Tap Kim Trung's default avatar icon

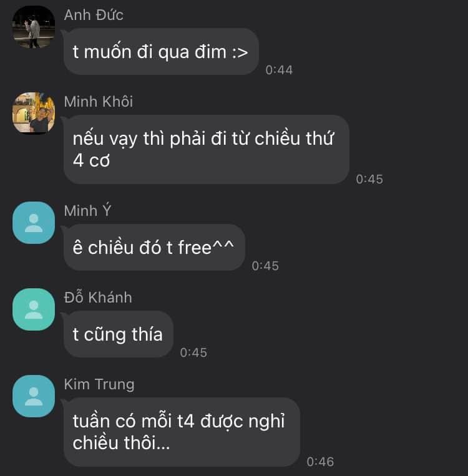point(34,396)
